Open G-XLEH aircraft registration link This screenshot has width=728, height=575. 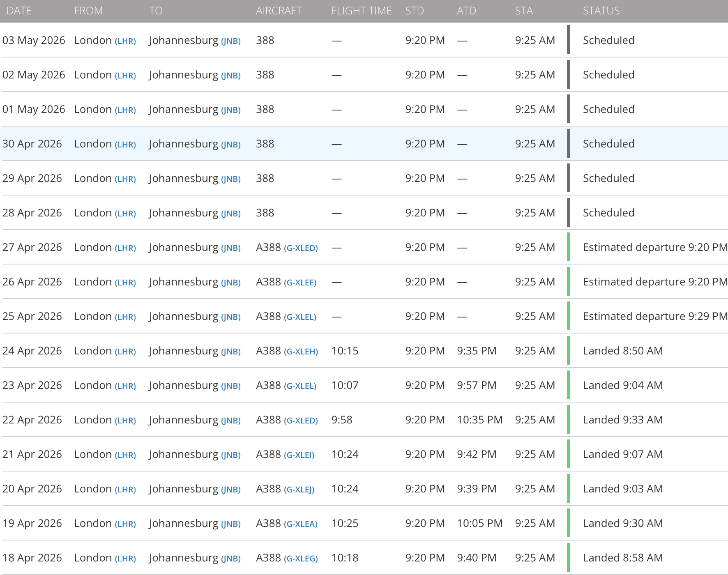(301, 352)
